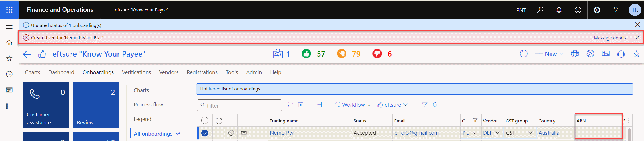
Task: Open the app launcher waffle icon
Action: coord(9,10)
